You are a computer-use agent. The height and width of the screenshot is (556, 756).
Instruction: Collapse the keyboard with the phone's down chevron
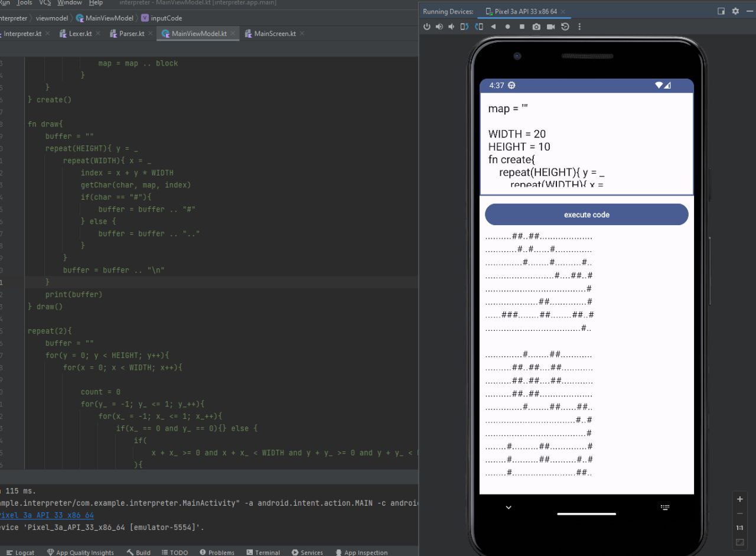[509, 508]
